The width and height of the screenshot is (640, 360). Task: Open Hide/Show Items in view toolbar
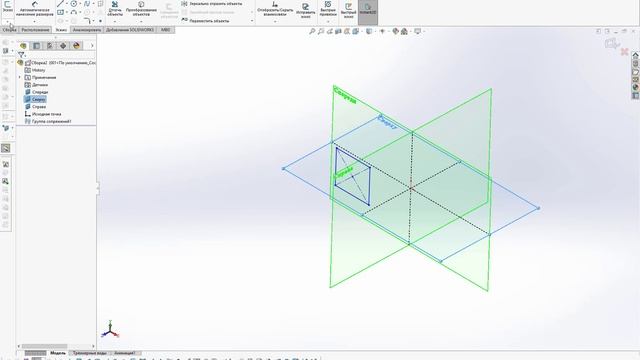(x=382, y=31)
